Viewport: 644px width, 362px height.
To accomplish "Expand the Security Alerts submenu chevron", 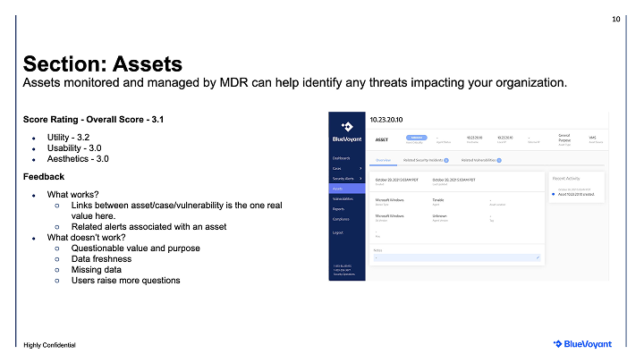I will [x=360, y=179].
